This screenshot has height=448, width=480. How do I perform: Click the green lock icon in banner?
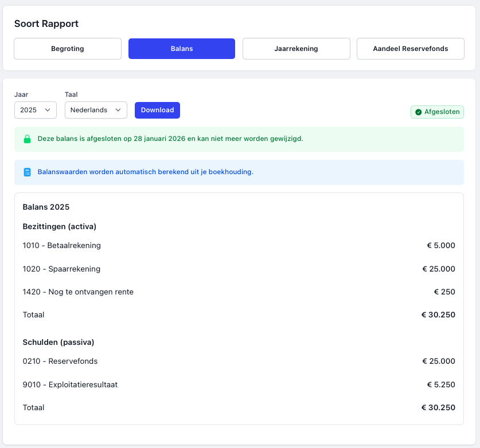pyautogui.click(x=27, y=139)
